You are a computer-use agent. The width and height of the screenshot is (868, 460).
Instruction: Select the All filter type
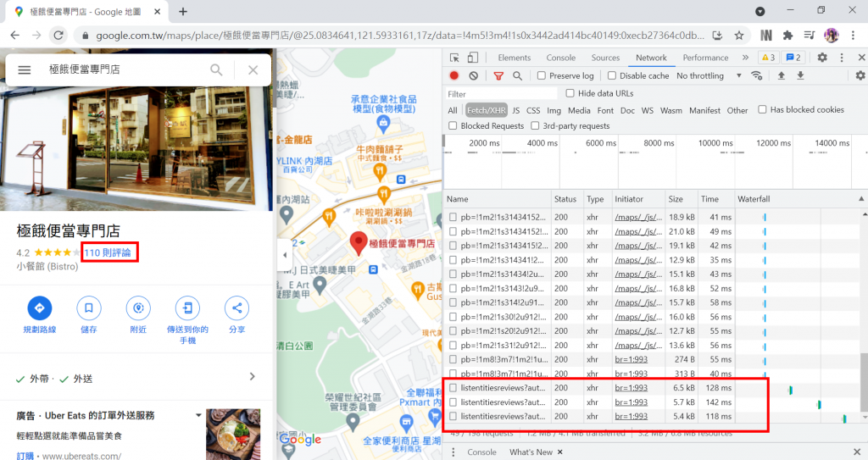coord(453,110)
